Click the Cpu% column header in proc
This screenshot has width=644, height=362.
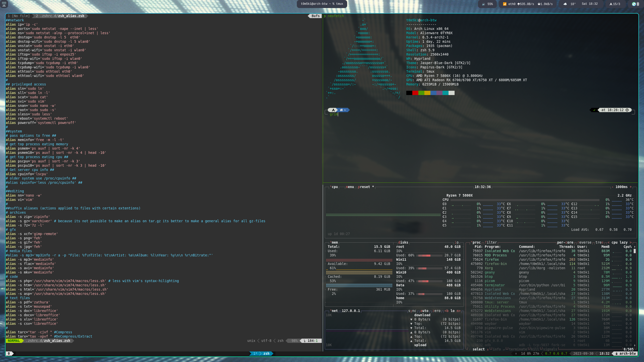[628, 247]
